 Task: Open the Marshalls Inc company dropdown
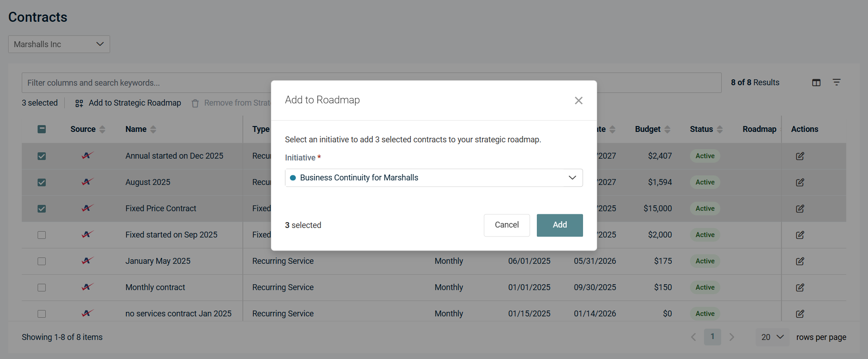59,44
